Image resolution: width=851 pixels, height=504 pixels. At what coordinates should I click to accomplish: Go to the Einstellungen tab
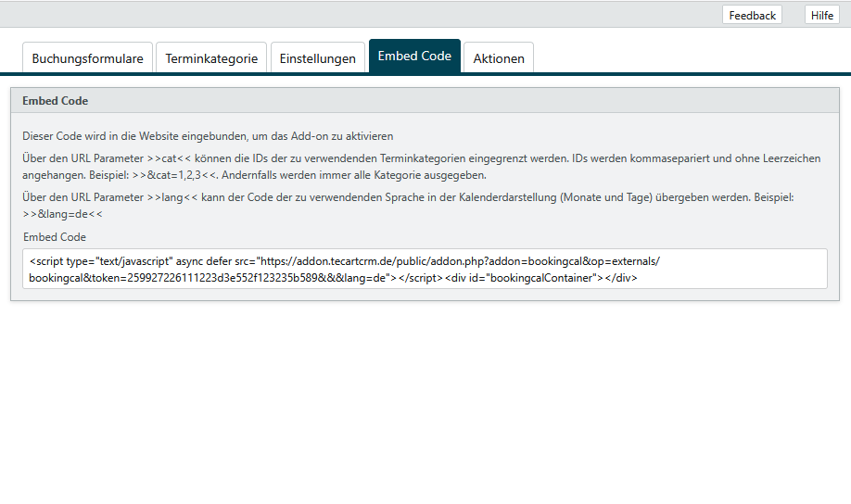[318, 57]
